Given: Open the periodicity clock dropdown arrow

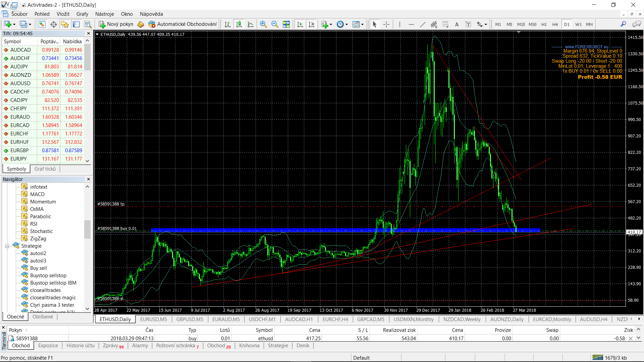Looking at the screenshot, I should tap(347, 24).
